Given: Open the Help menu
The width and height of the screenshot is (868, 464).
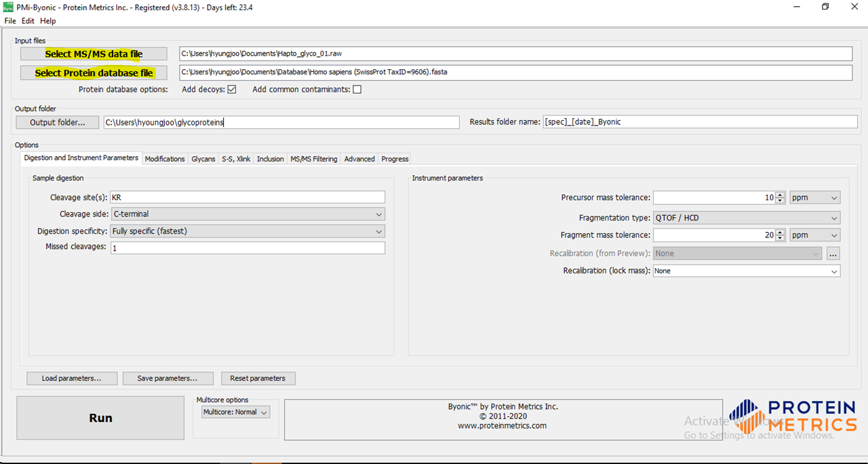Looking at the screenshot, I should pos(48,21).
